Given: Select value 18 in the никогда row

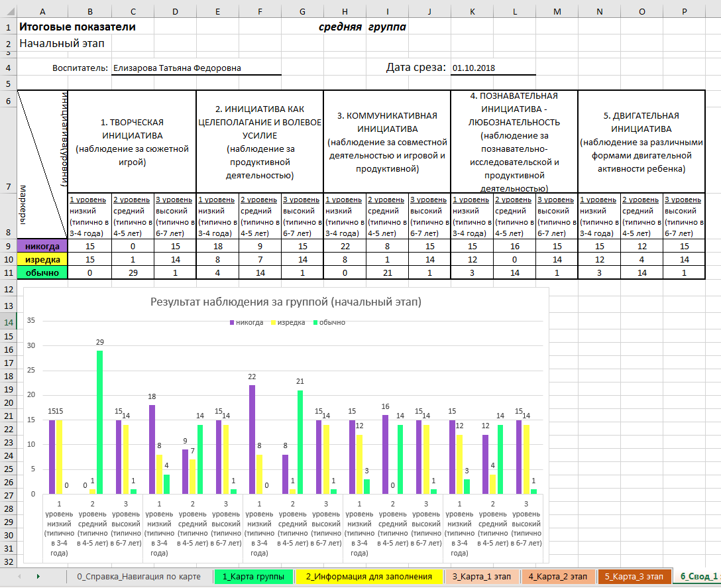Looking at the screenshot, I should pos(217,246).
